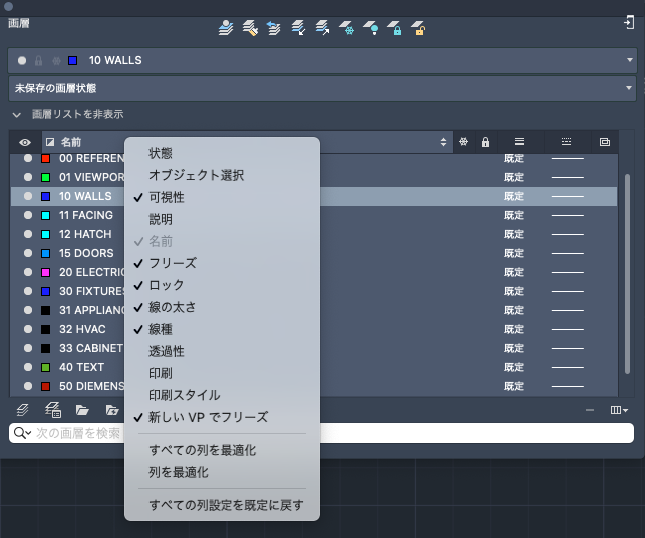Uncheck ロック menu item
The width and height of the screenshot is (645, 538).
[222, 285]
